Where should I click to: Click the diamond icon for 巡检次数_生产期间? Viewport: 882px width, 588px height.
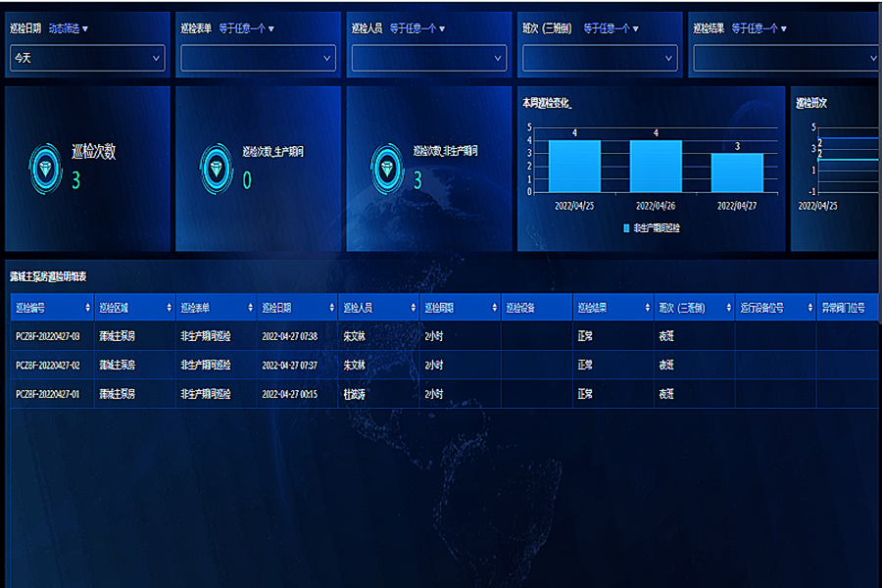pyautogui.click(x=216, y=168)
